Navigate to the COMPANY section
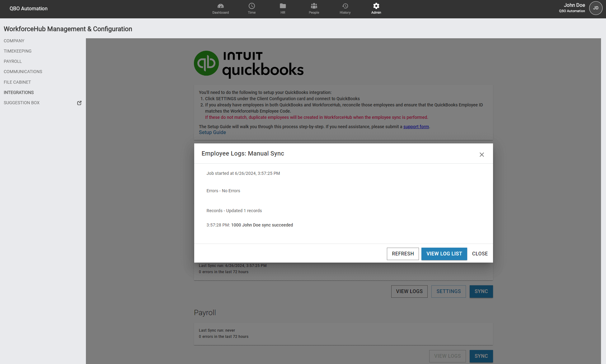 pos(14,41)
